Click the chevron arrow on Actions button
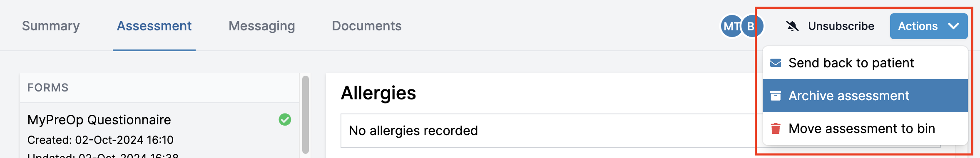Image resolution: width=980 pixels, height=158 pixels. 953,26
